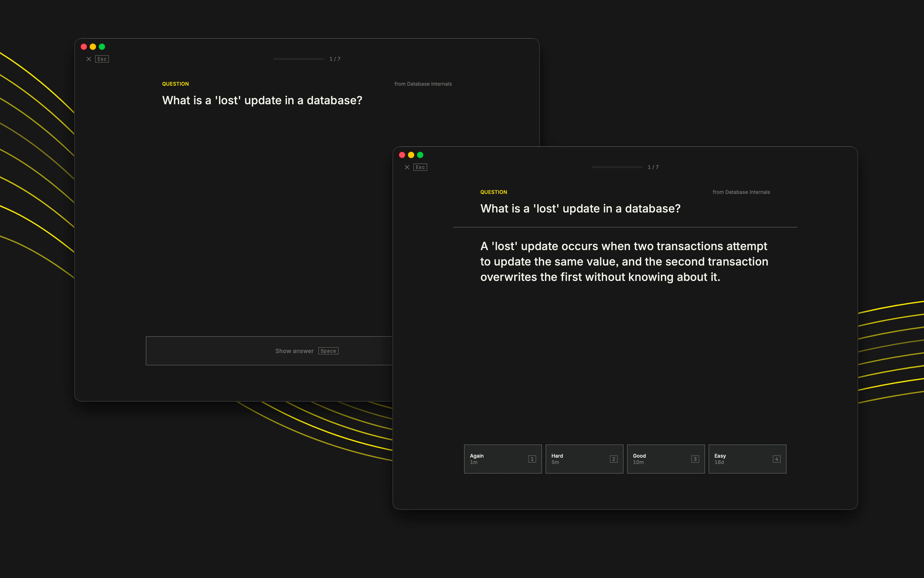Image resolution: width=924 pixels, height=578 pixels.
Task: Click the X close icon in the back question window
Action: [x=89, y=59]
